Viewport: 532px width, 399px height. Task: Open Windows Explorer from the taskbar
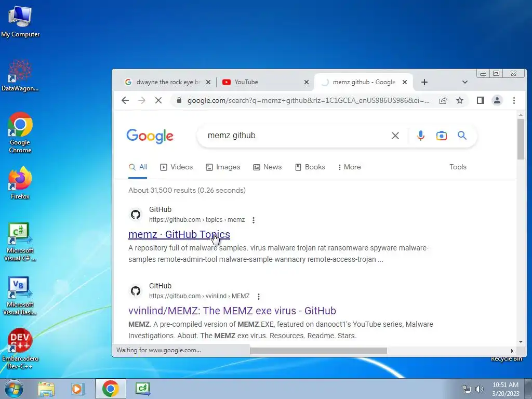(46, 389)
